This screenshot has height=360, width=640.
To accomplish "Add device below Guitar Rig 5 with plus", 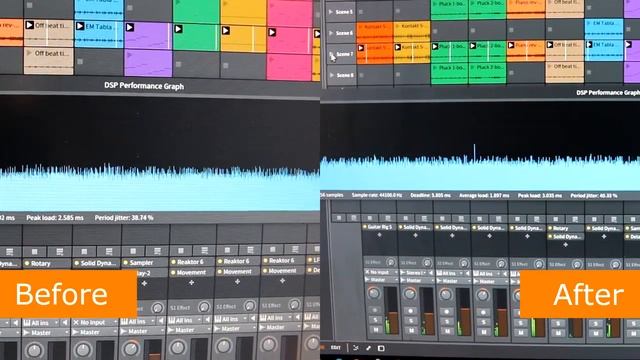I will click(x=379, y=236).
